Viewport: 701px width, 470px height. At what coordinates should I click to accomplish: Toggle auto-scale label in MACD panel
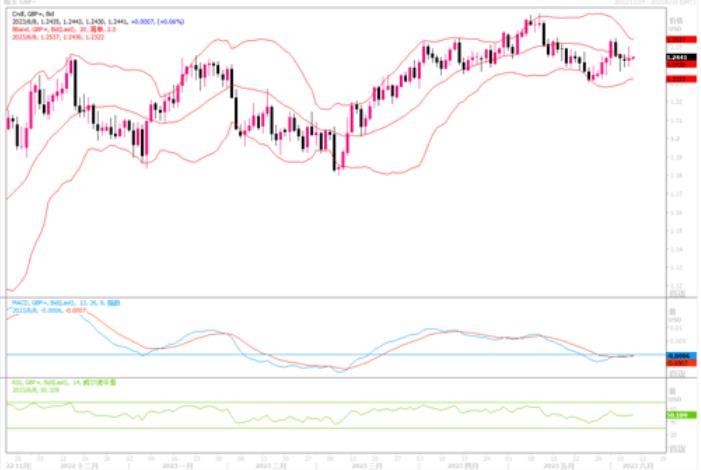coord(677,373)
